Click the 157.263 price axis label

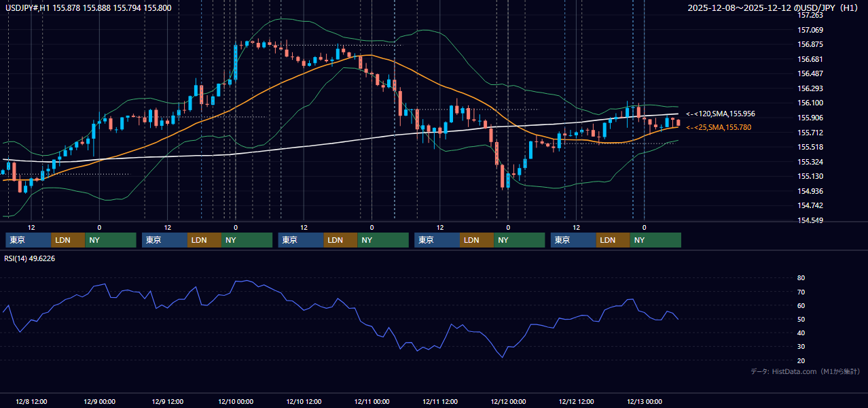click(810, 15)
